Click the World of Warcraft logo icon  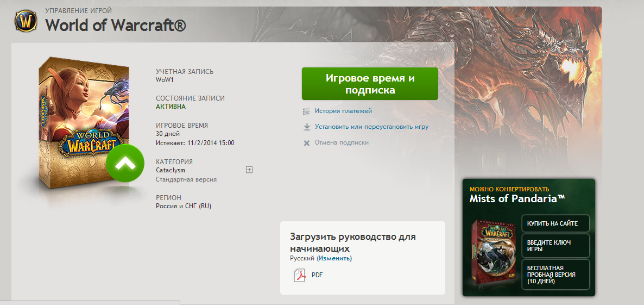pyautogui.click(x=25, y=22)
